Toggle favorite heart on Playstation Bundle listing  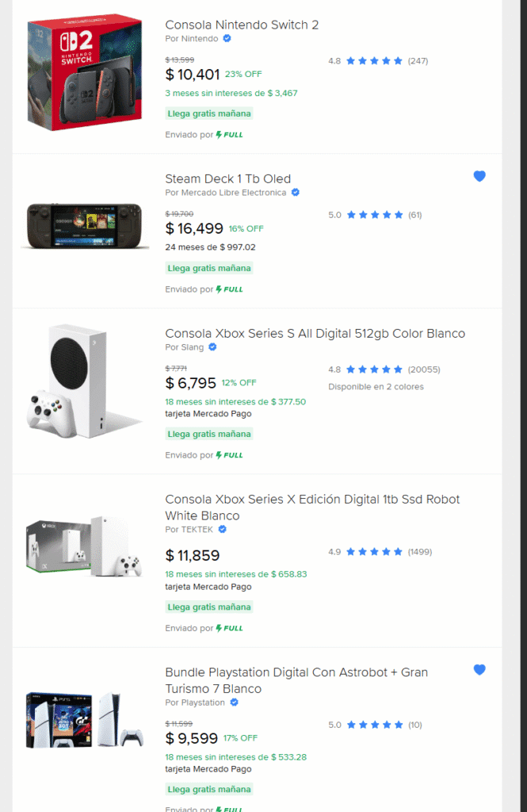pyautogui.click(x=479, y=670)
